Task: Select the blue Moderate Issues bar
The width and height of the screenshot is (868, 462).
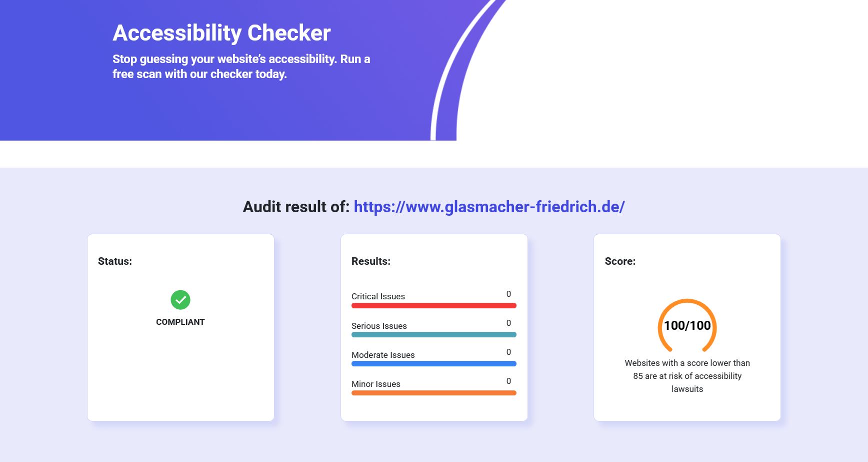Action: [434, 363]
